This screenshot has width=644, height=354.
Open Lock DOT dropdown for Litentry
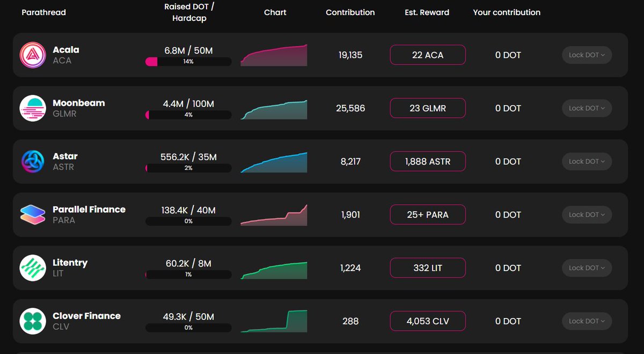coord(587,268)
